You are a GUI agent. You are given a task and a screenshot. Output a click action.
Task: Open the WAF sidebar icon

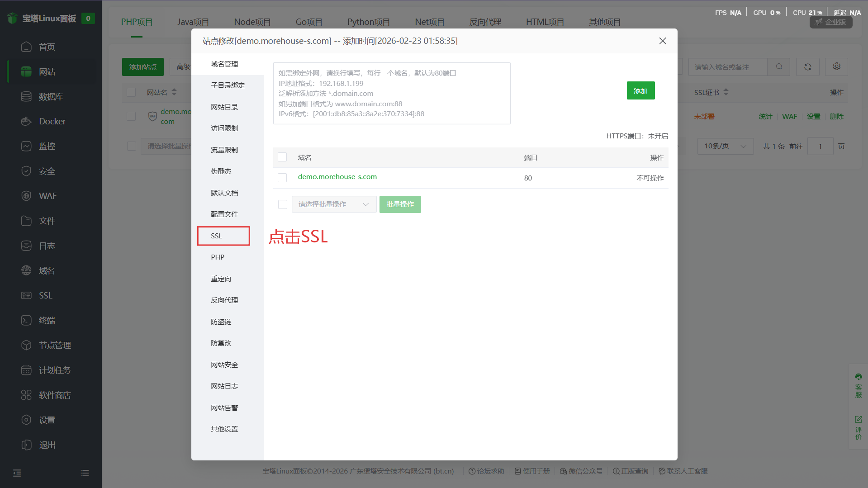click(26, 196)
